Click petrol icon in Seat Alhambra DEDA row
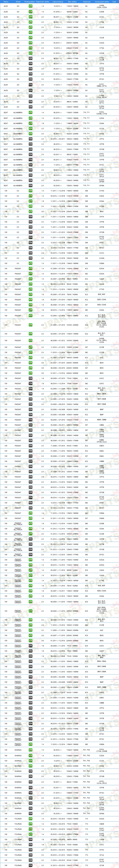 point(31,134)
